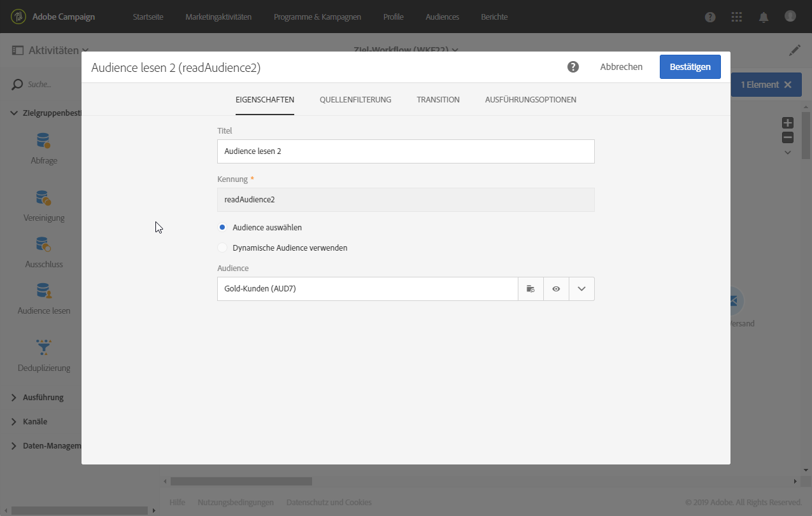Image resolution: width=812 pixels, height=516 pixels.
Task: Switch to the Eigenschaften tab
Action: click(265, 100)
